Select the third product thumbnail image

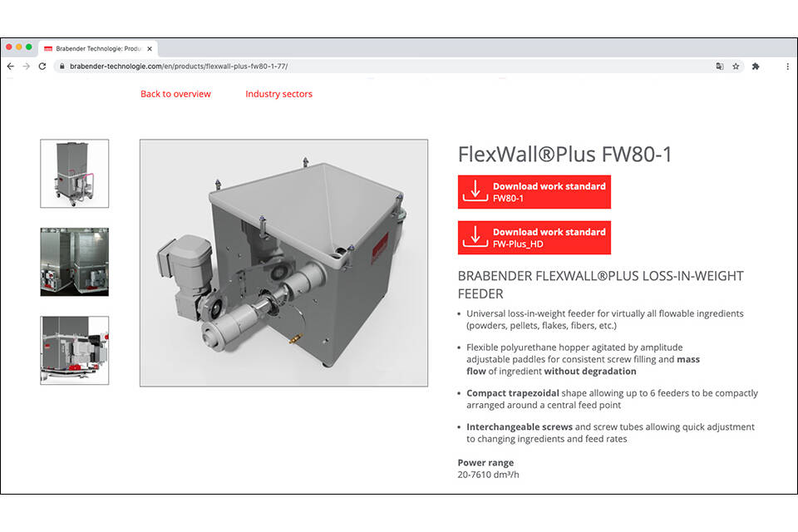74,350
